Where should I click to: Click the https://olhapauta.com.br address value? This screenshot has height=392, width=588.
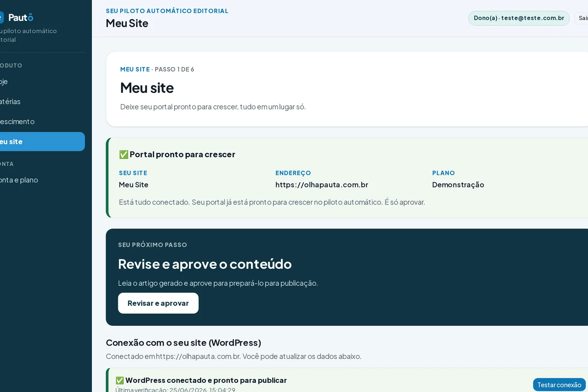coord(322,185)
